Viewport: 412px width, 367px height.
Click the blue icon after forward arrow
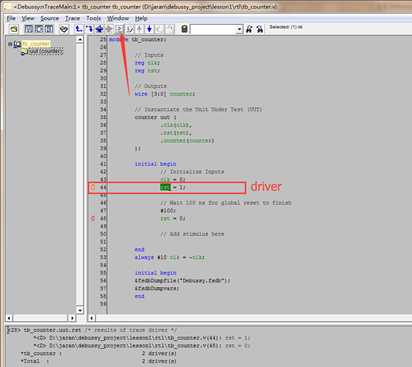[99, 29]
